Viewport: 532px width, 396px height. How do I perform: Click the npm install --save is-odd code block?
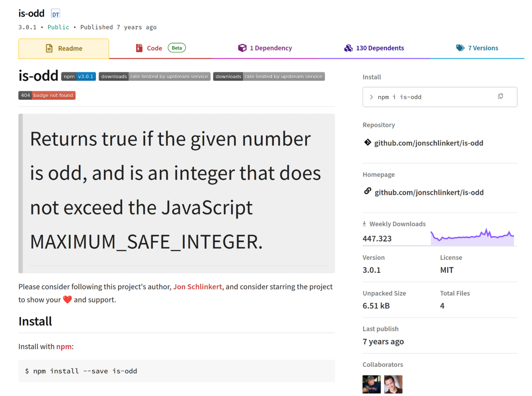click(177, 371)
